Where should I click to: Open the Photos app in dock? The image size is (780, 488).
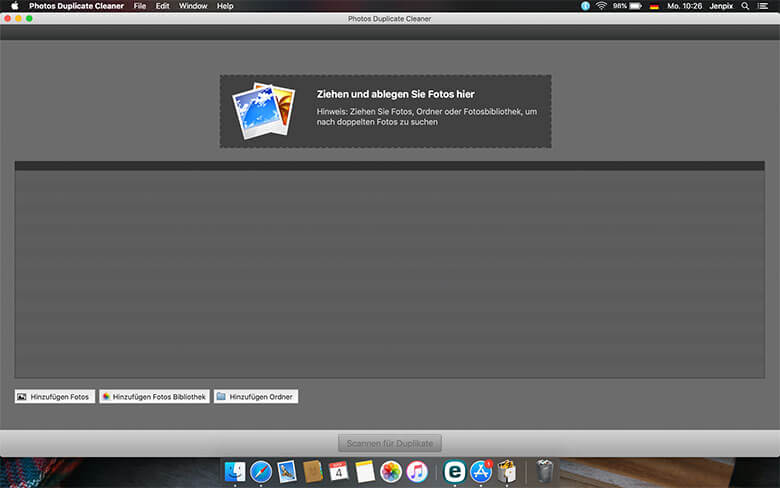click(x=391, y=471)
